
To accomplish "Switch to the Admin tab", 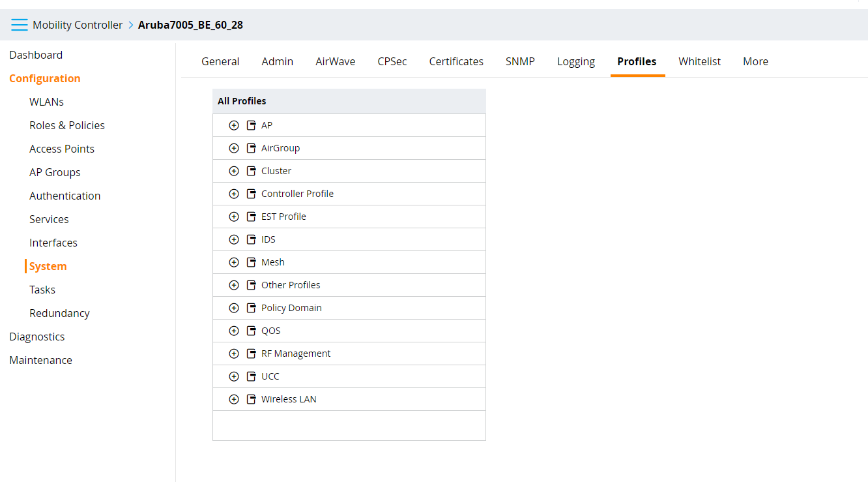I will pos(278,61).
